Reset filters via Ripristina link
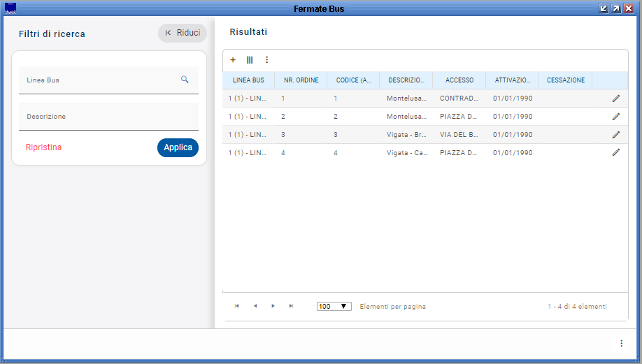The width and height of the screenshot is (642, 364). pos(44,147)
